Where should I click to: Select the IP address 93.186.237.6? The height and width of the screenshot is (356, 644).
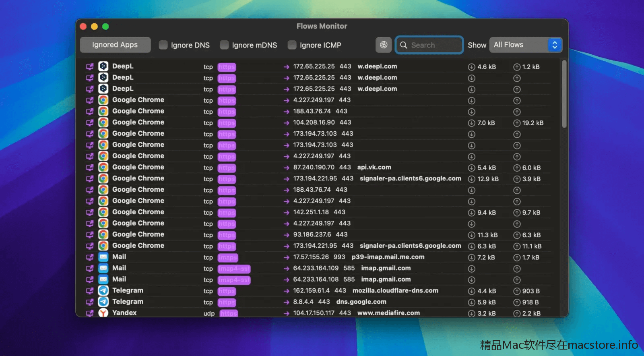[x=312, y=234]
